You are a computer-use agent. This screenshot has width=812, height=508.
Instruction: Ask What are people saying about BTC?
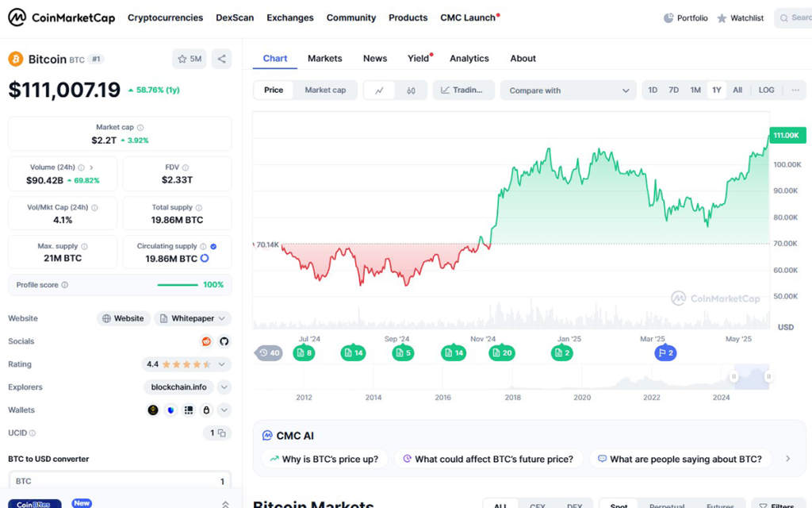(680, 459)
